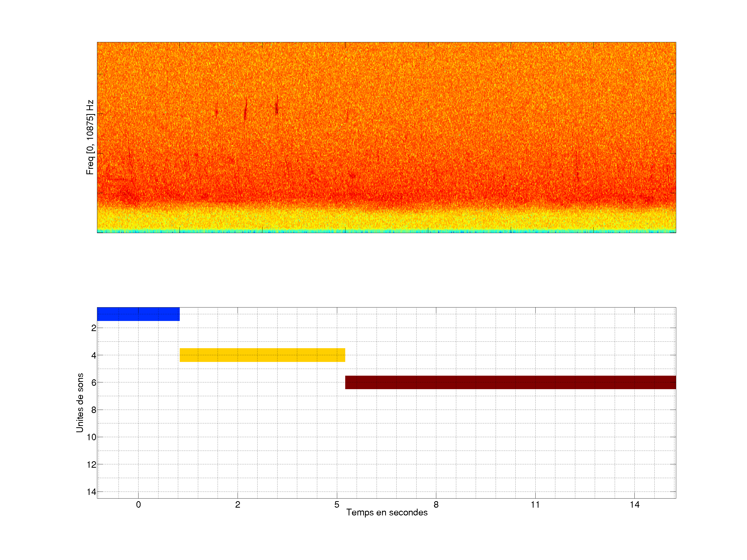Click the y-axis tick label 12
This screenshot has height=560, width=747.
pos(92,465)
